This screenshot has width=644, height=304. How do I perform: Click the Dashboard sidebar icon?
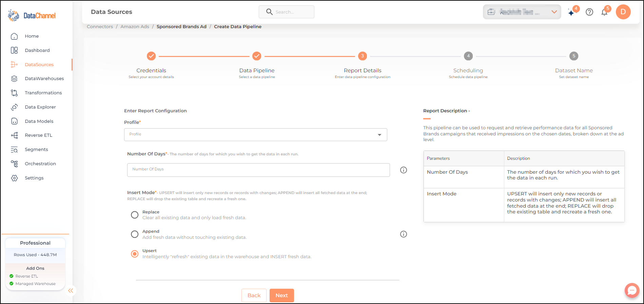(14, 50)
